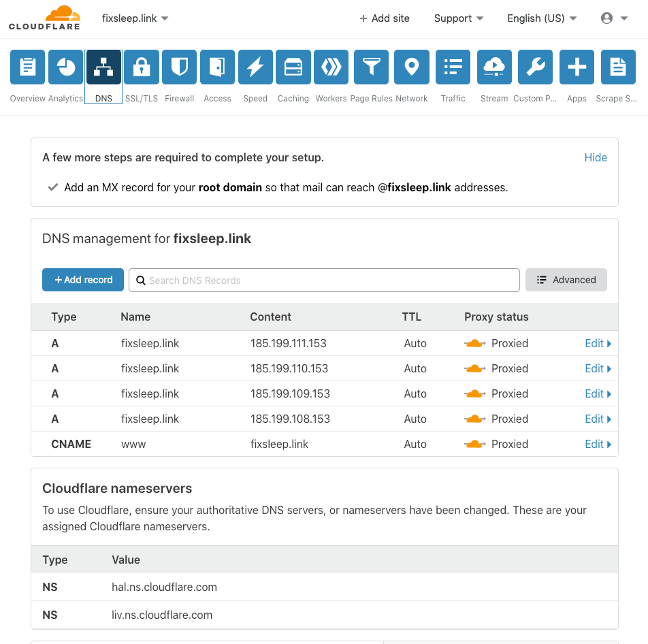Edit the www CNAME record

(x=598, y=445)
